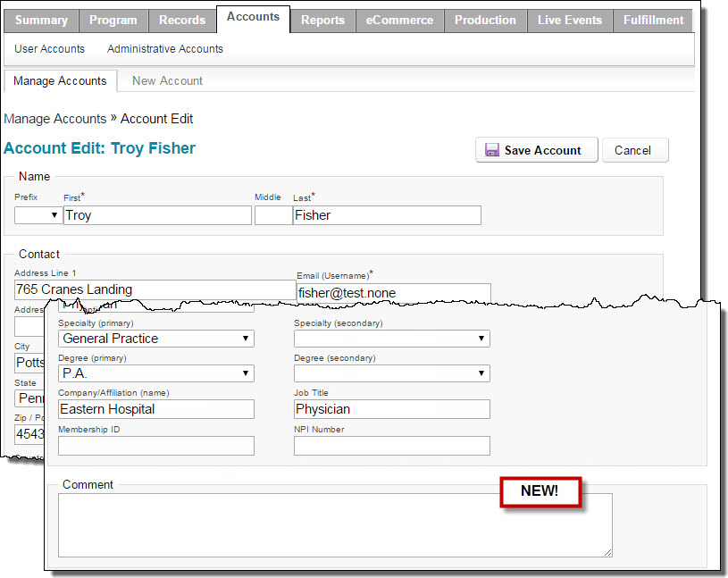Screen dimensions: 728x578
Task: Open the Prefix dropdown
Action: pos(38,215)
